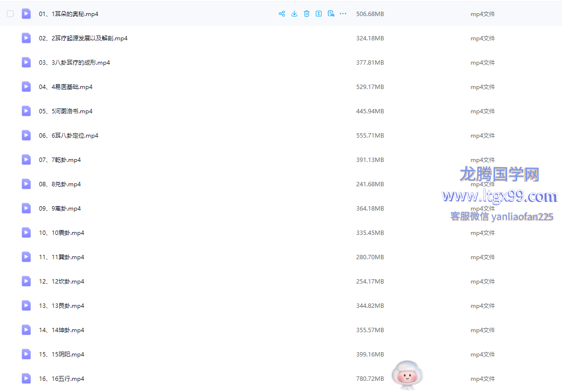
Task: Open more options for 01、1耳朵的奥秘.mp4
Action: 343,14
